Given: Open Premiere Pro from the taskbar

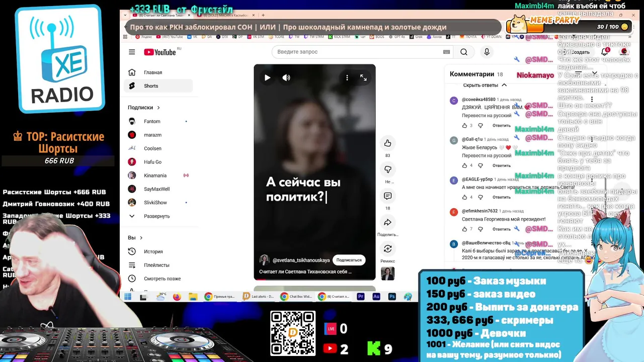Looking at the screenshot, I should point(360,297).
